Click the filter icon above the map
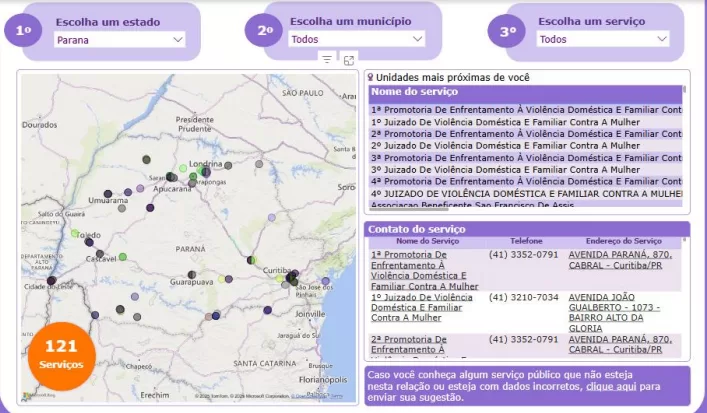Image resolution: width=707 pixels, height=413 pixels. pos(327,60)
